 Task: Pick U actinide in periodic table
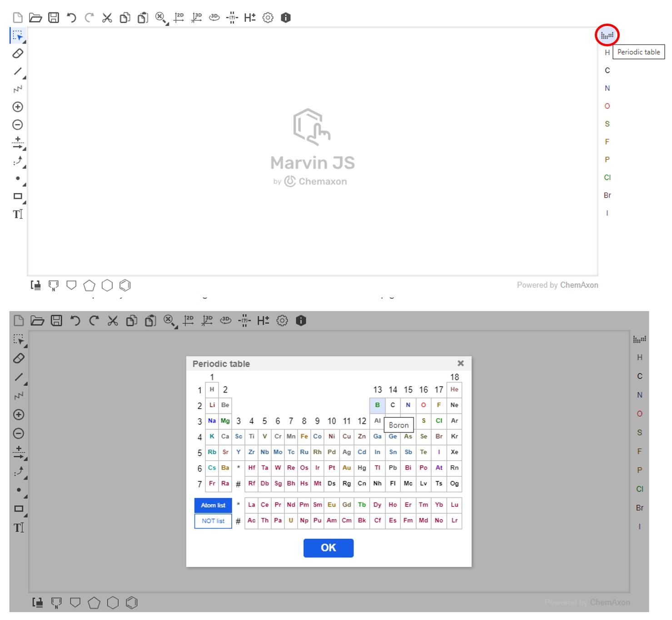click(291, 521)
